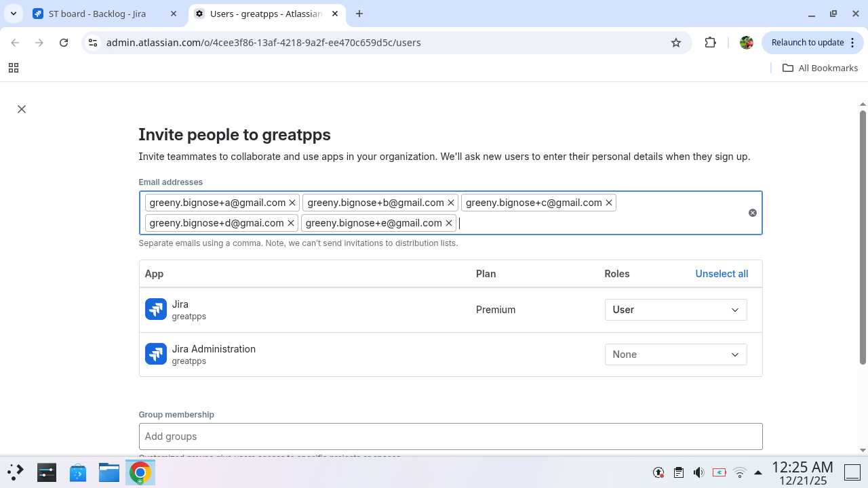868x488 pixels.
Task: Open Jira Administration role dropdown showing None
Action: 675,354
